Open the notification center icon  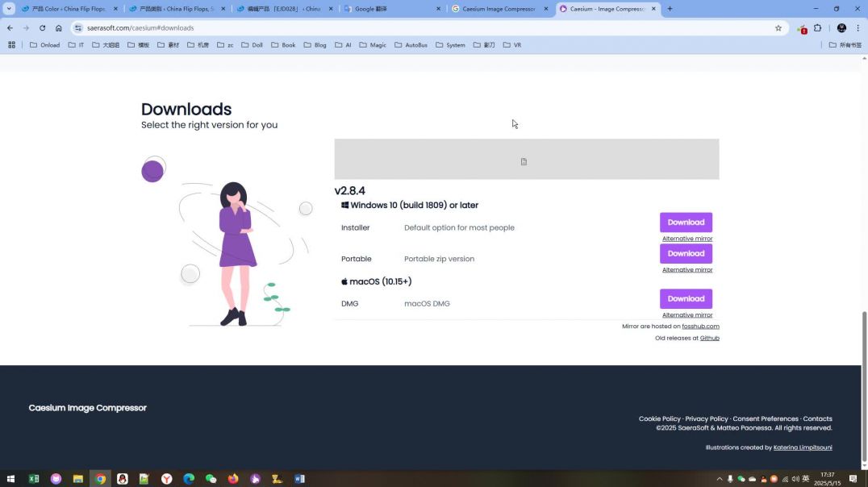[853, 479]
